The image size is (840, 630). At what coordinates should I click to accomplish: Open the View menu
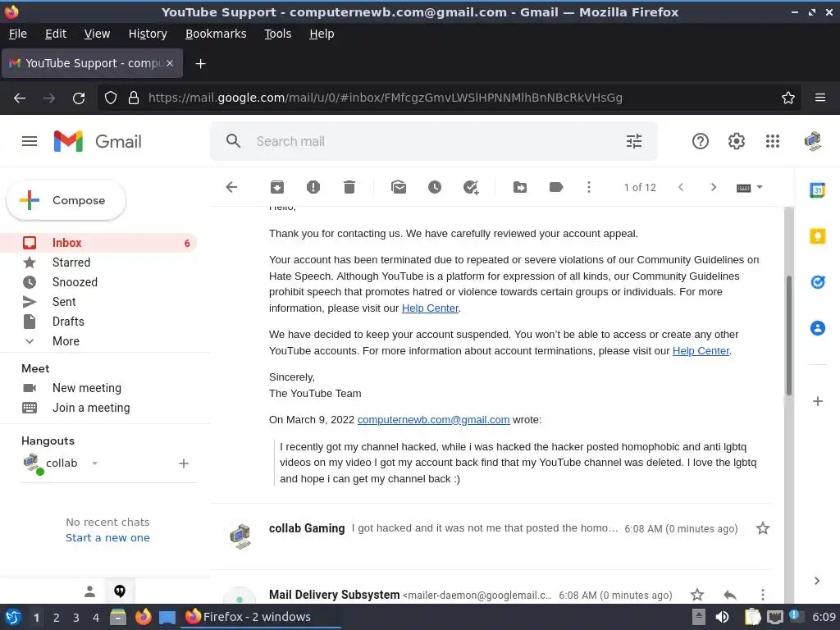97,34
